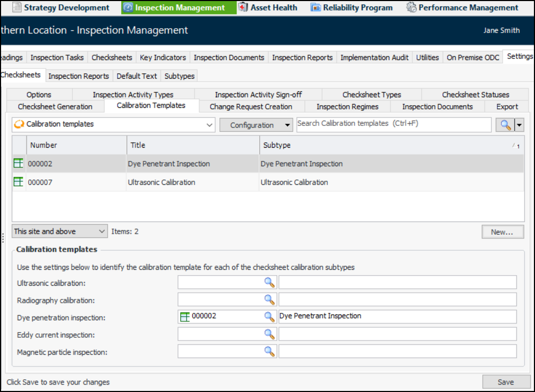Open the Checksheet Generation tab
Screen dimensions: 535x392
(55, 107)
